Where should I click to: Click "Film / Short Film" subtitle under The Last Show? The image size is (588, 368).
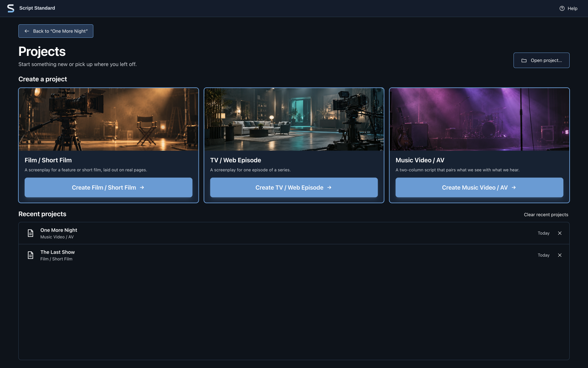(56, 259)
